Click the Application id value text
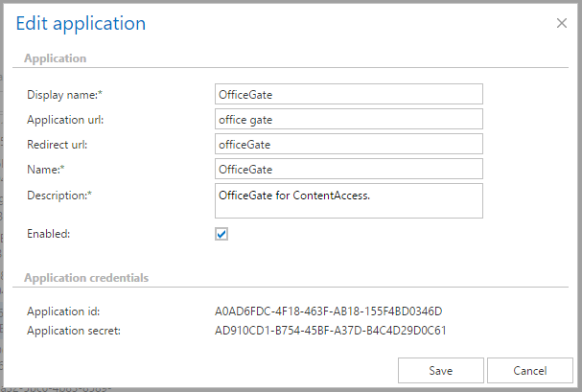The width and height of the screenshot is (582, 392). tap(328, 311)
